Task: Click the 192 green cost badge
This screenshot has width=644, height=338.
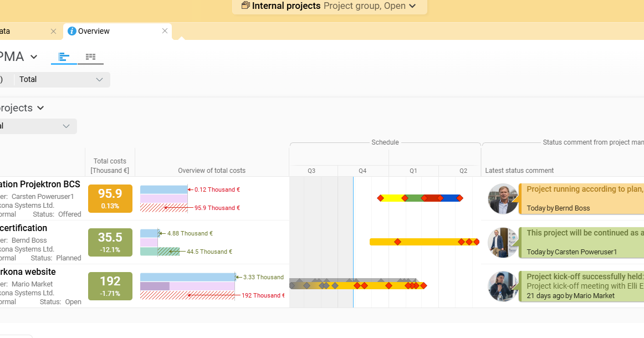Action: (110, 286)
